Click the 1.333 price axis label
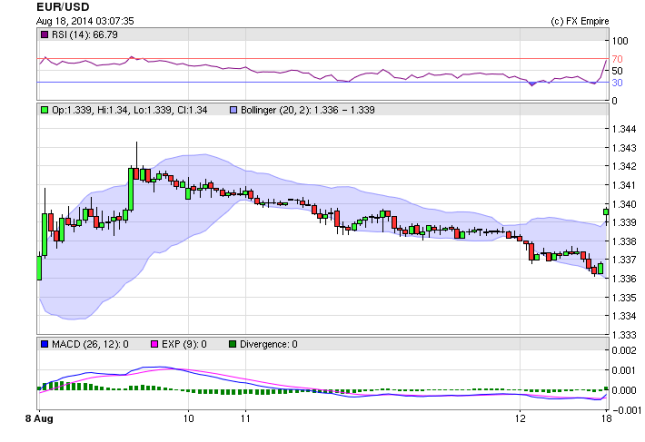Viewport: 645px width, 442px height. pyautogui.click(x=624, y=335)
